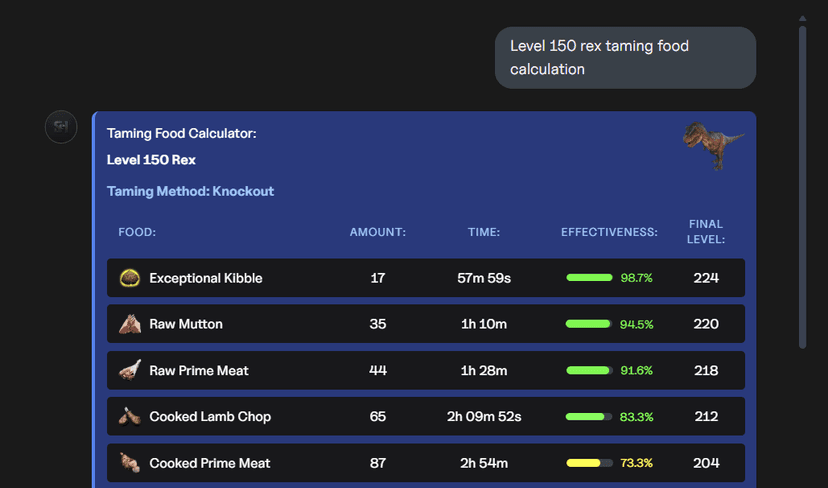This screenshot has height=488, width=828.
Task: Click the 'Raw Prime Meat' name
Action: (x=199, y=371)
